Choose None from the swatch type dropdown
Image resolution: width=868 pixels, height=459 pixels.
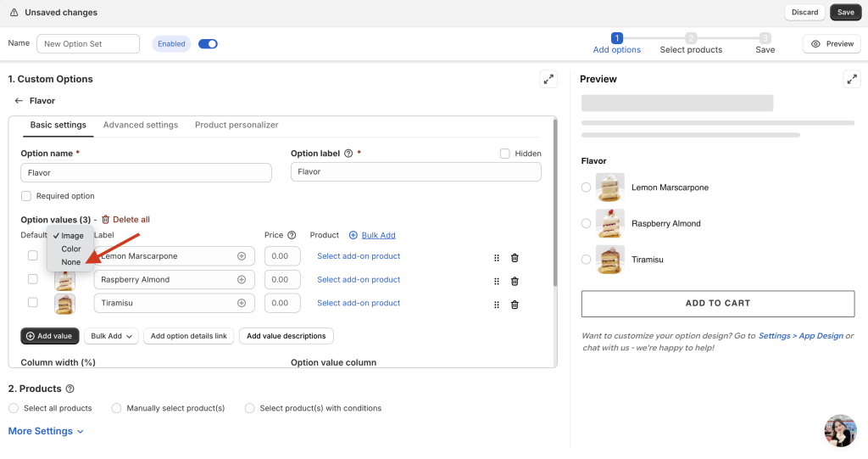pos(71,262)
